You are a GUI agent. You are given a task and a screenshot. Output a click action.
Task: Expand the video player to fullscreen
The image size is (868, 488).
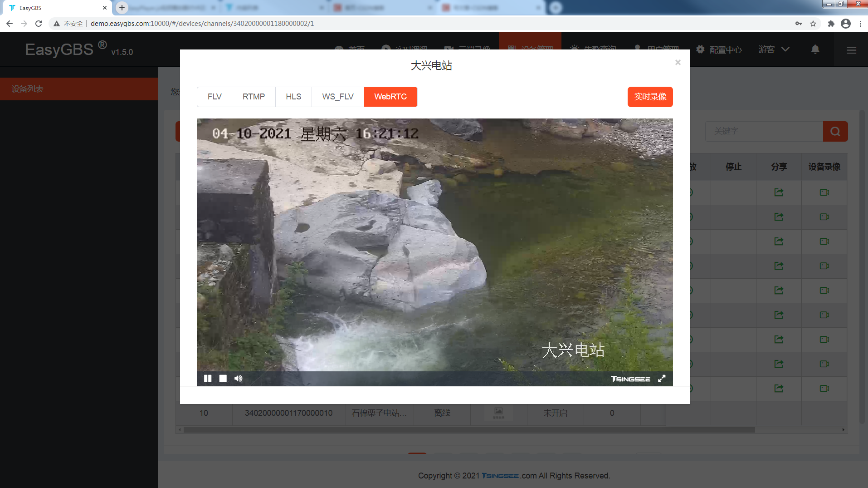[x=662, y=378]
